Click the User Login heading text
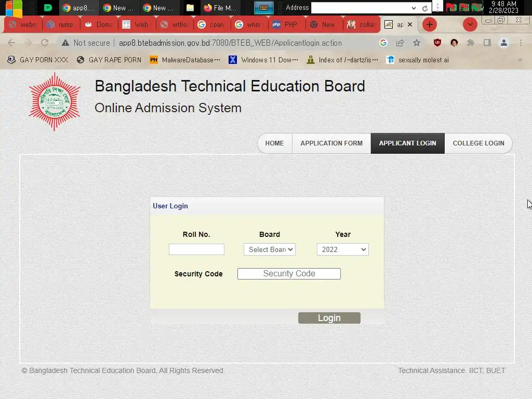Viewport: 532px width, 399px height. coord(170,206)
